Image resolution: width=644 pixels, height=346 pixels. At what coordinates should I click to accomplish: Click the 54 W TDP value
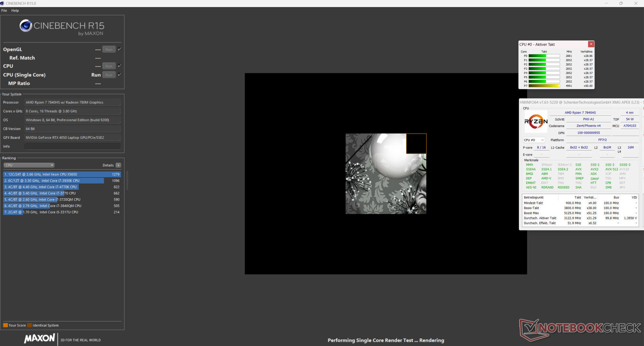tap(630, 119)
